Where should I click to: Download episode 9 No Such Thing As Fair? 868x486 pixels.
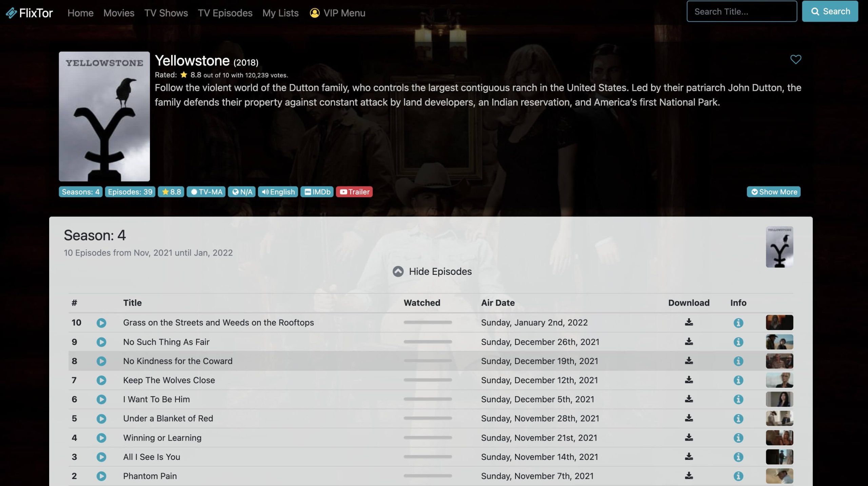[689, 342]
